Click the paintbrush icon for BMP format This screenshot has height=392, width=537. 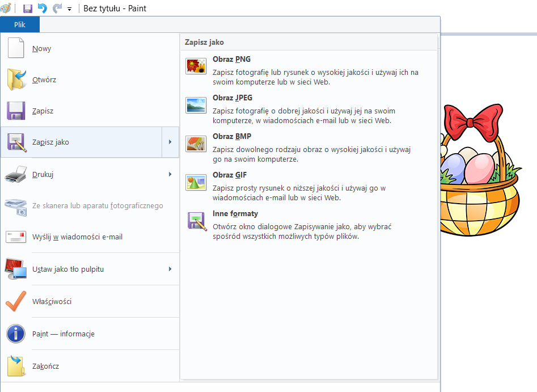pyautogui.click(x=196, y=143)
